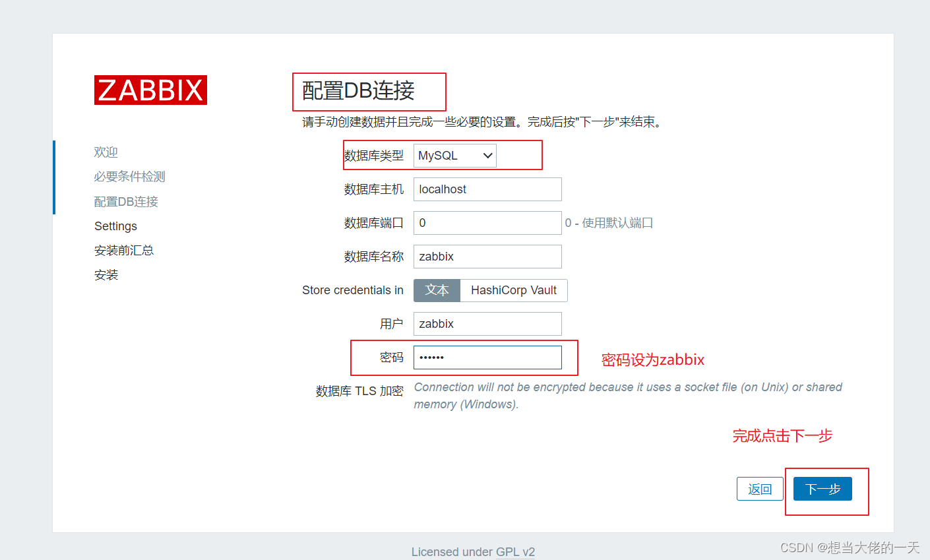Click the instruction text '请手动创建数据库'

coord(481,122)
